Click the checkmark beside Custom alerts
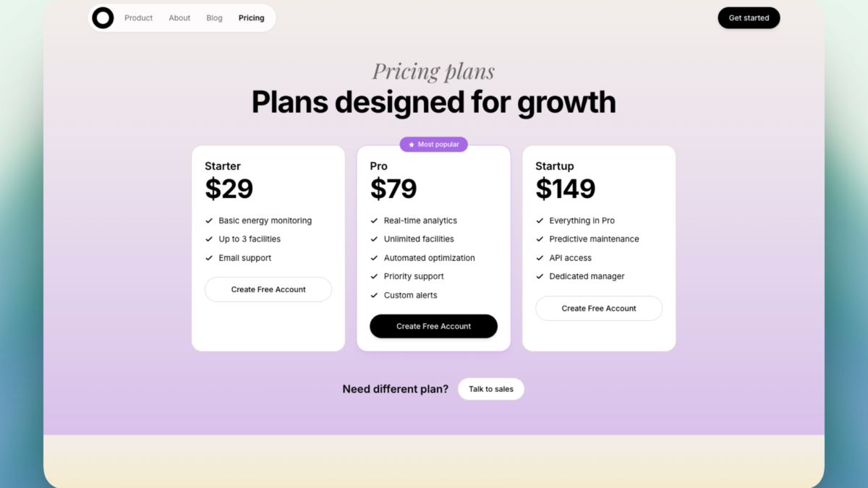 [374, 295]
